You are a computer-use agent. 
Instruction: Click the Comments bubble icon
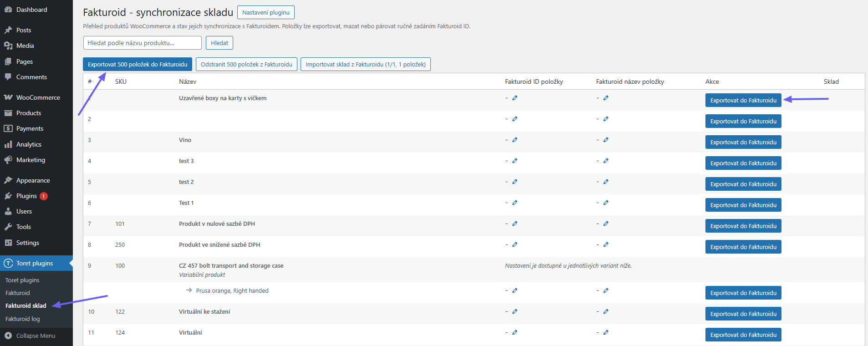pos(8,77)
